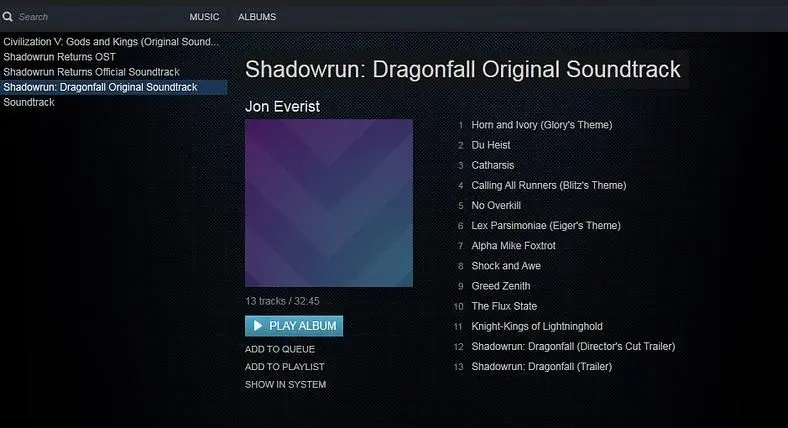
Task: Click the purple album cover art
Action: pyautogui.click(x=329, y=203)
